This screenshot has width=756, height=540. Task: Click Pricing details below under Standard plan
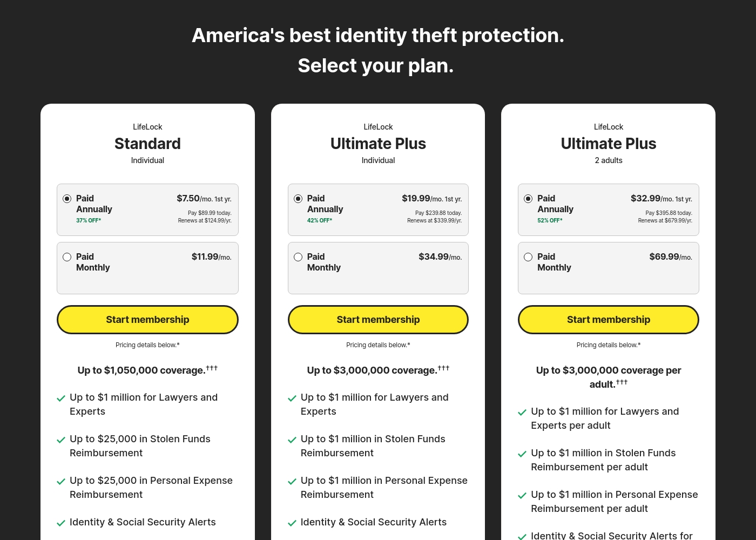point(147,345)
